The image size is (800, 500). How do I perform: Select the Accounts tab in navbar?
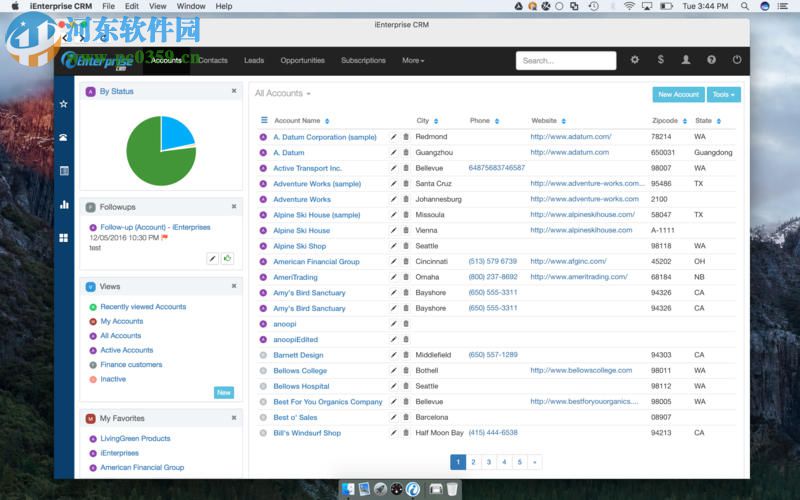(166, 60)
